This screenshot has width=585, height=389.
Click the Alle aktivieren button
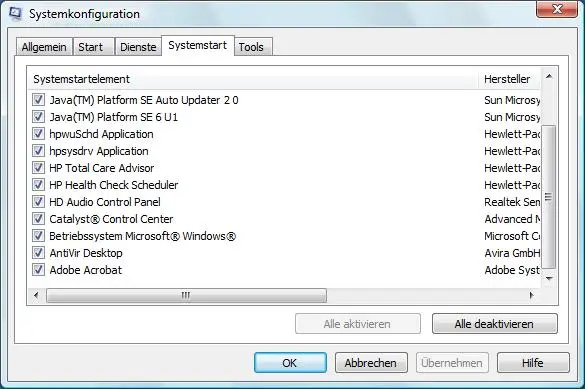click(357, 324)
